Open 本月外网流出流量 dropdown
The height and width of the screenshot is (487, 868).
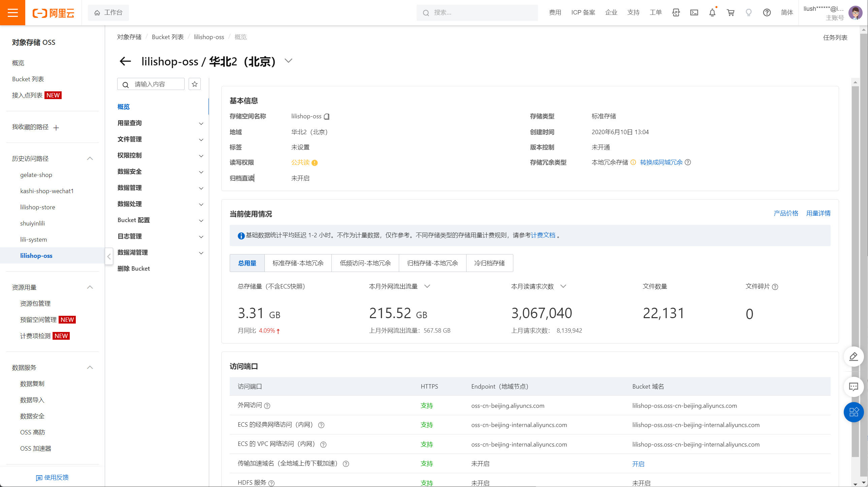[x=427, y=286]
